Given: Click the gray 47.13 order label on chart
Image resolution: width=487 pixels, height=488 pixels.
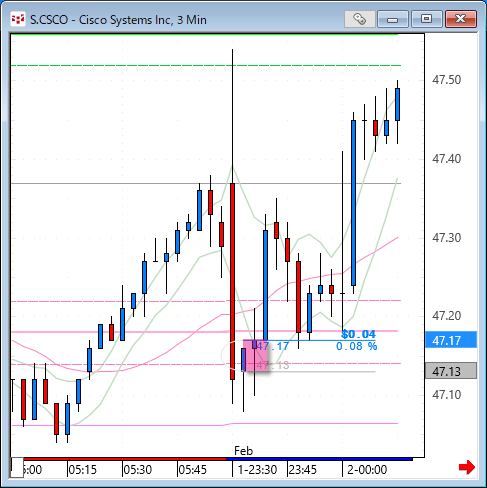Looking at the screenshot, I should pos(273,366).
